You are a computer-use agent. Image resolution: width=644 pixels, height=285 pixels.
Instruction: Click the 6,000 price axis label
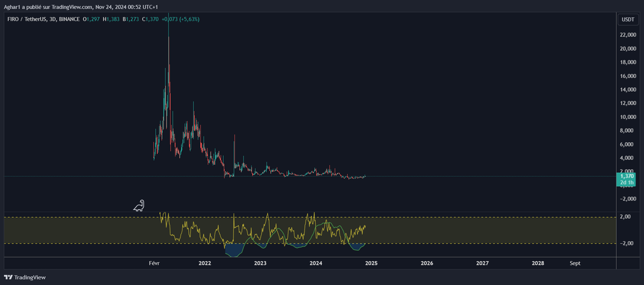(628, 144)
